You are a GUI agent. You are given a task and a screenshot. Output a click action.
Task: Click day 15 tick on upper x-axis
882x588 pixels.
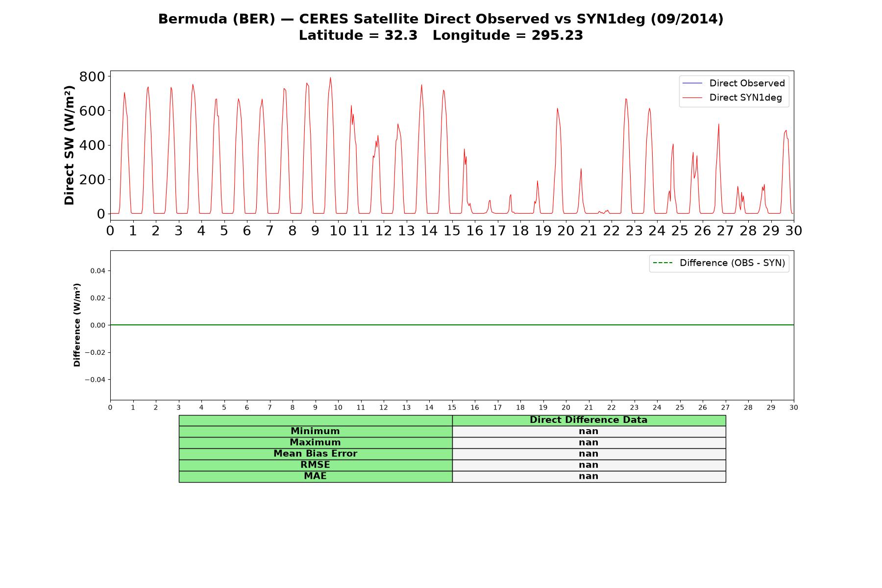tap(452, 230)
